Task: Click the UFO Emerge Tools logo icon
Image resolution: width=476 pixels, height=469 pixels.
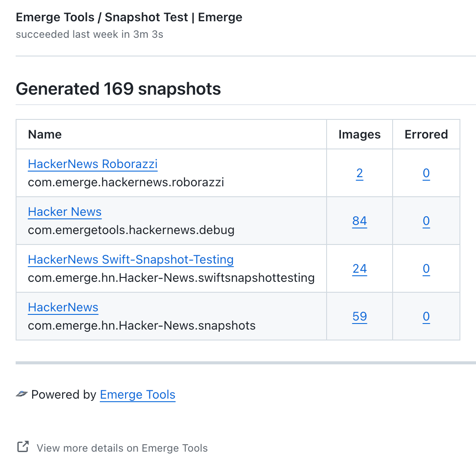Action: pyautogui.click(x=22, y=394)
